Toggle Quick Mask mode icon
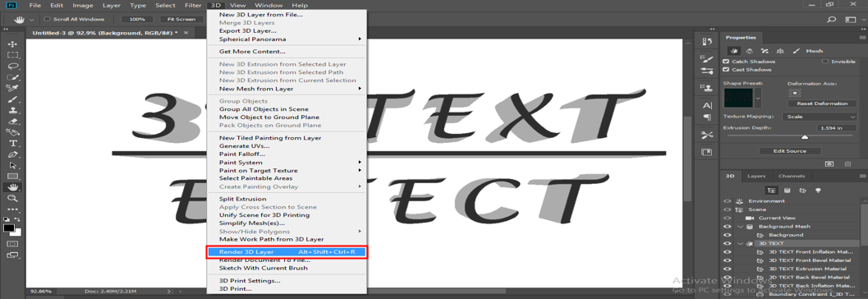Viewport: 868px width, 299px height. 13,244
